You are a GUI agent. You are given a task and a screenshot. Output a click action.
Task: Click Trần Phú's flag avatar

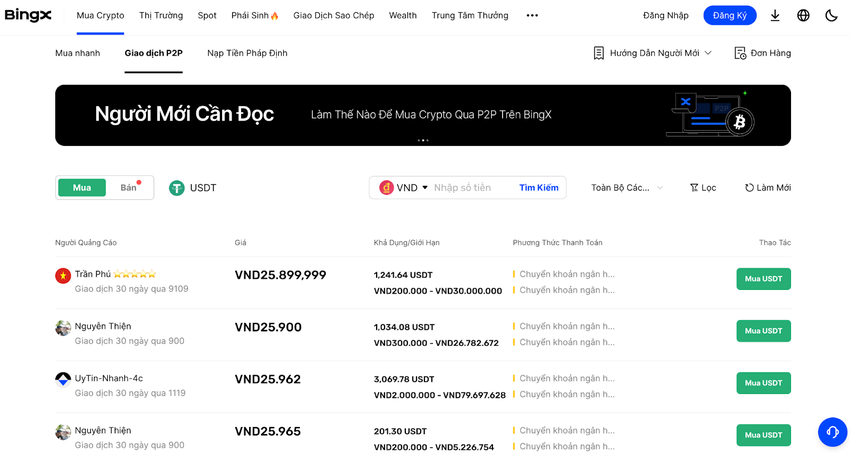[63, 276]
